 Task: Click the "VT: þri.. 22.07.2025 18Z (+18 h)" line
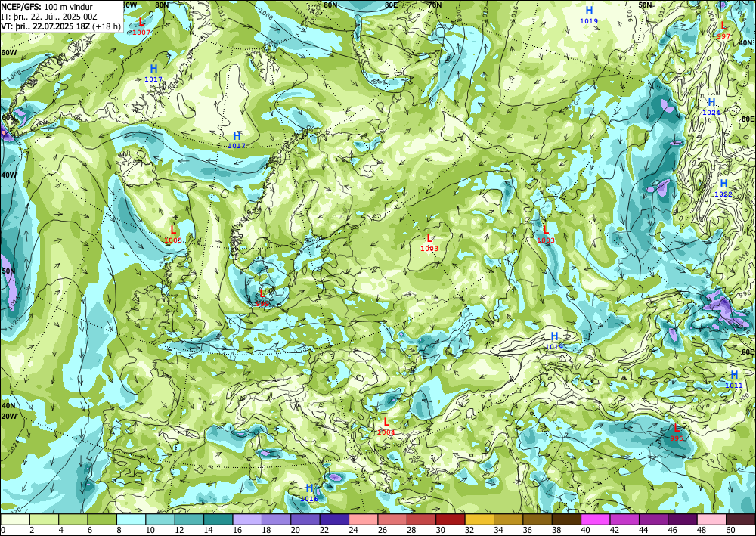click(x=60, y=26)
